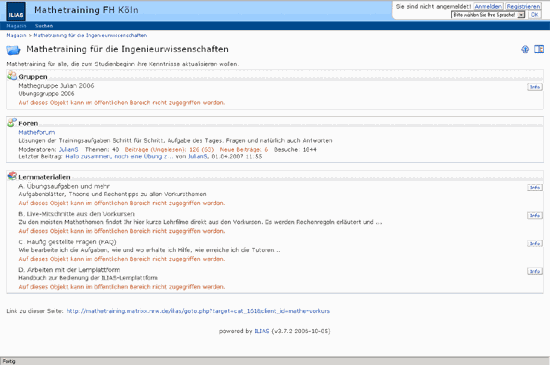Click Info button for Mathegruppe Julian 2006
This screenshot has height=365, width=550.
tap(535, 87)
